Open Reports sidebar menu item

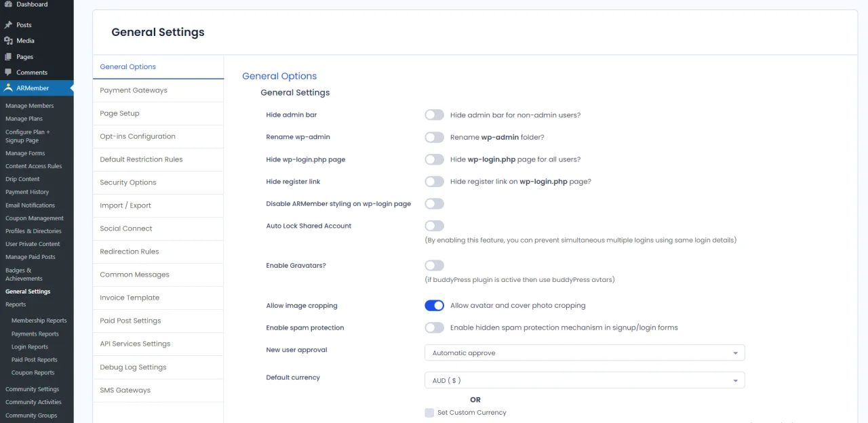16,304
